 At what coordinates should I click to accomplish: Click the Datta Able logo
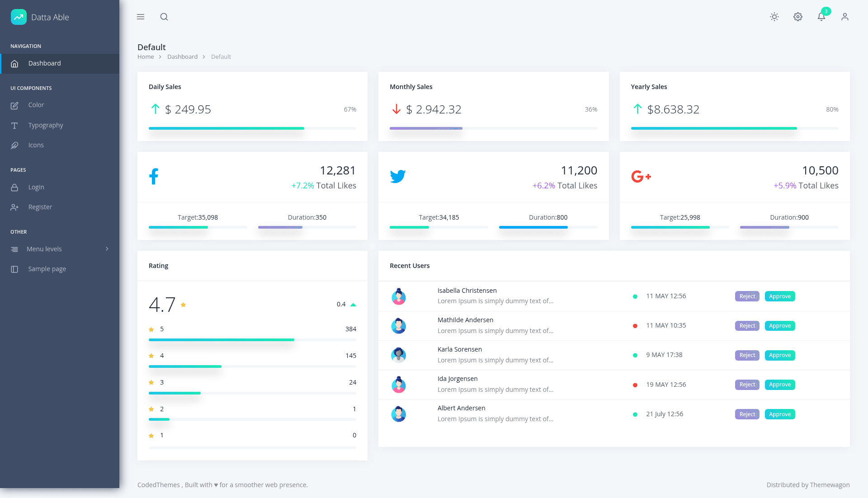(x=40, y=17)
